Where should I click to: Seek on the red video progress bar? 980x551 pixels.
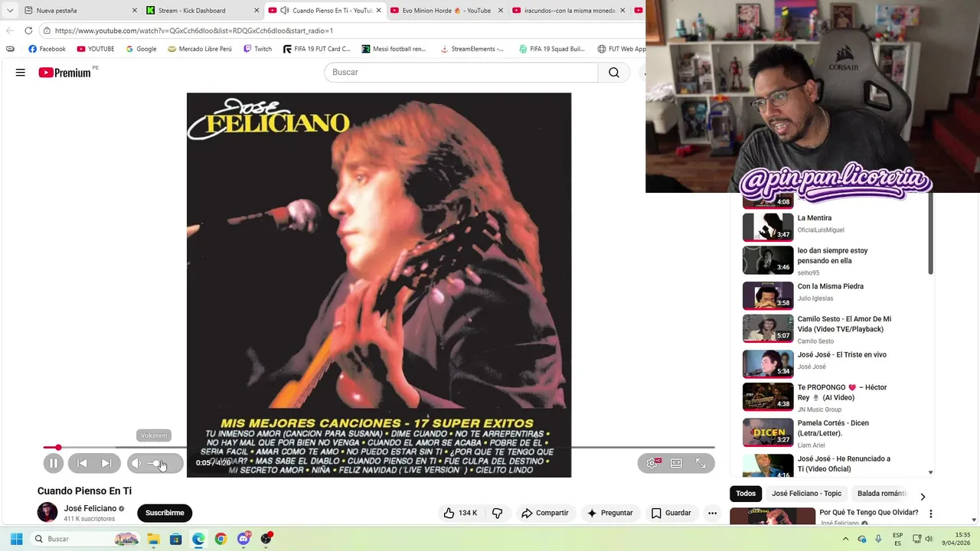coord(379,447)
